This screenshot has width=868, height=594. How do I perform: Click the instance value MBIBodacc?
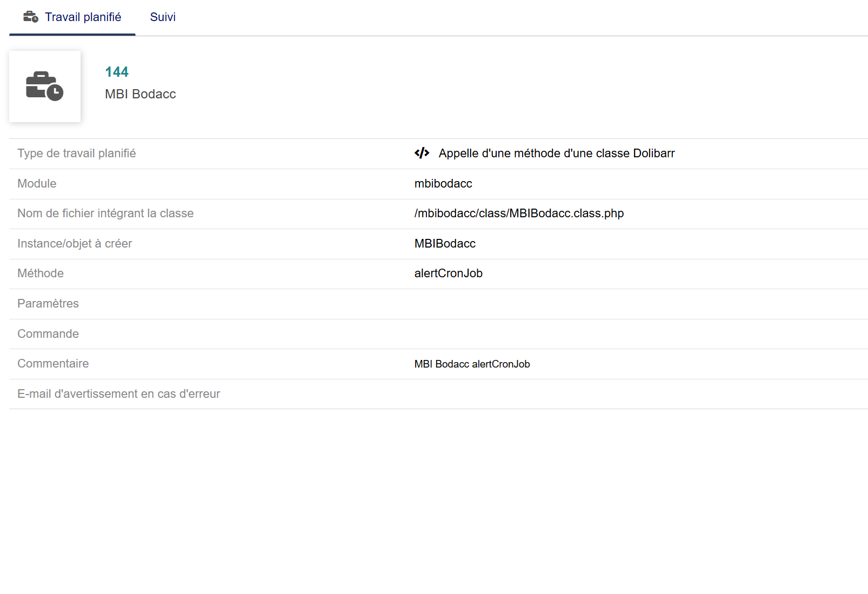point(445,244)
